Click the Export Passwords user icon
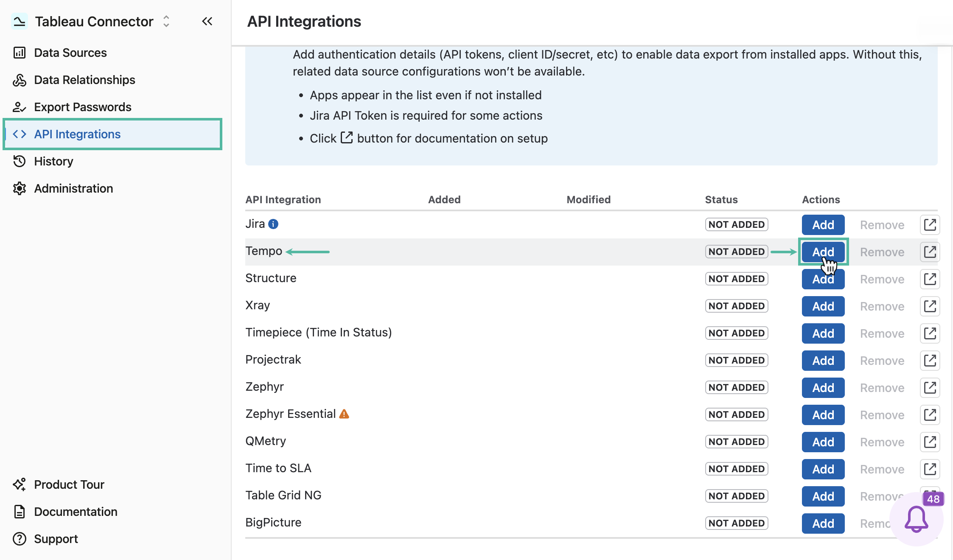953x560 pixels. [x=20, y=107]
